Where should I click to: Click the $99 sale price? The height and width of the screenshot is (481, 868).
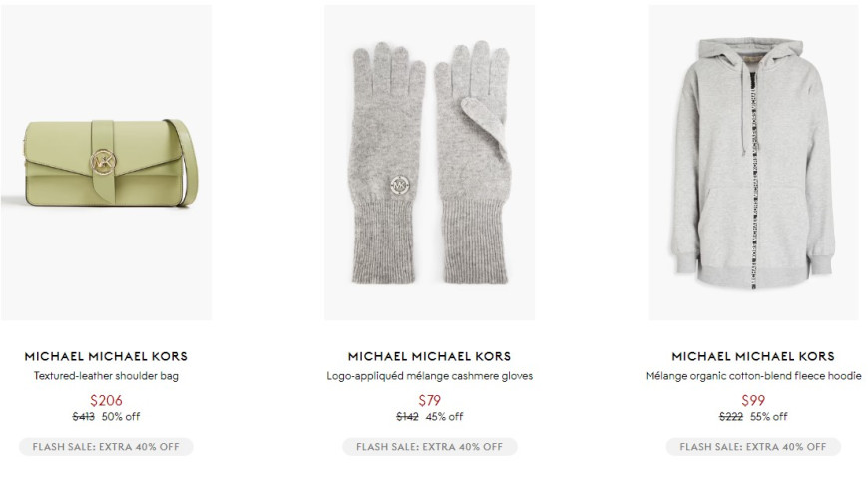753,400
